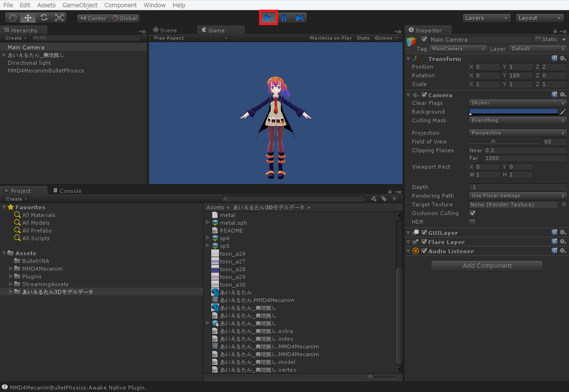
Task: Click Search by Type icon in Project
Action: tap(373, 199)
